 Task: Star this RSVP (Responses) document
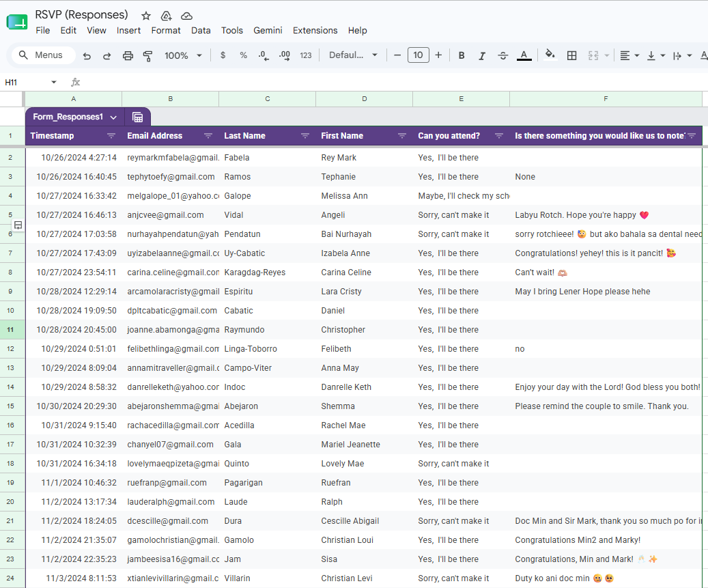(146, 16)
